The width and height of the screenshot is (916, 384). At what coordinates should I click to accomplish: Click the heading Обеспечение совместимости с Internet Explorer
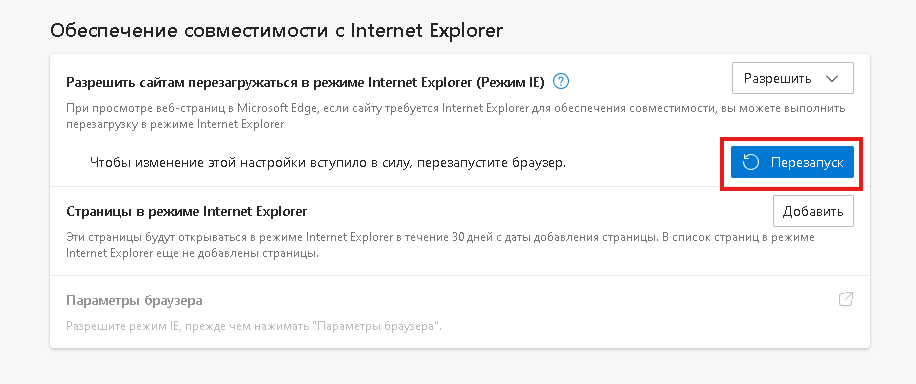pyautogui.click(x=276, y=31)
